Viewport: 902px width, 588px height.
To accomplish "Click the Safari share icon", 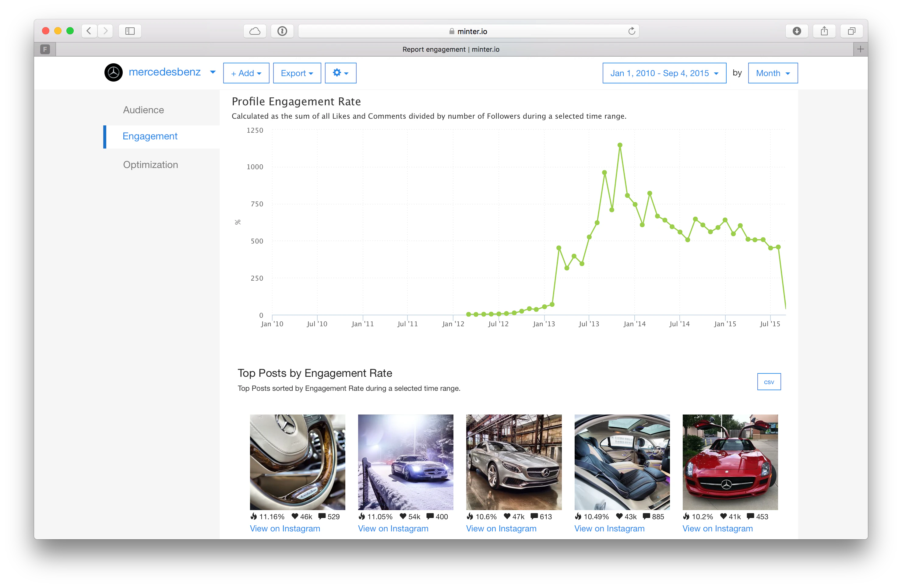I will (x=824, y=31).
